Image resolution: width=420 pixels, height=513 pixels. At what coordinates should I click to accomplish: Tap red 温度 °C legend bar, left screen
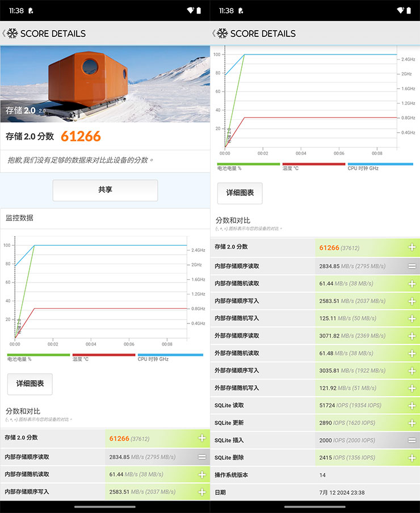coord(104,355)
